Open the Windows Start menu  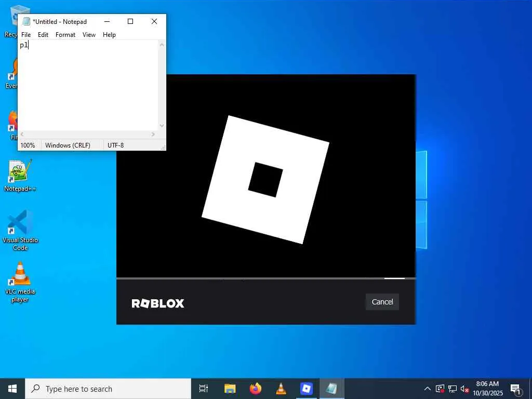(x=12, y=389)
